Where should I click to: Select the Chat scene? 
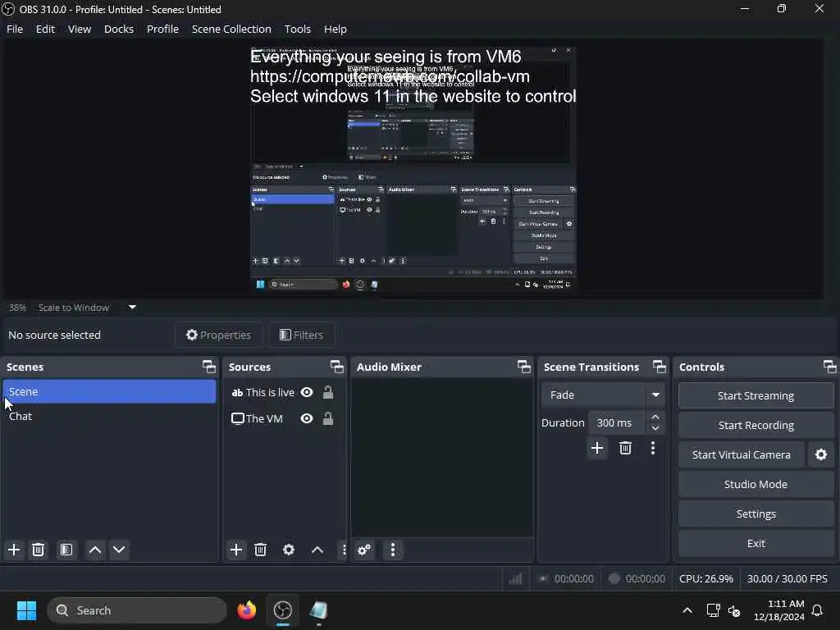point(109,416)
